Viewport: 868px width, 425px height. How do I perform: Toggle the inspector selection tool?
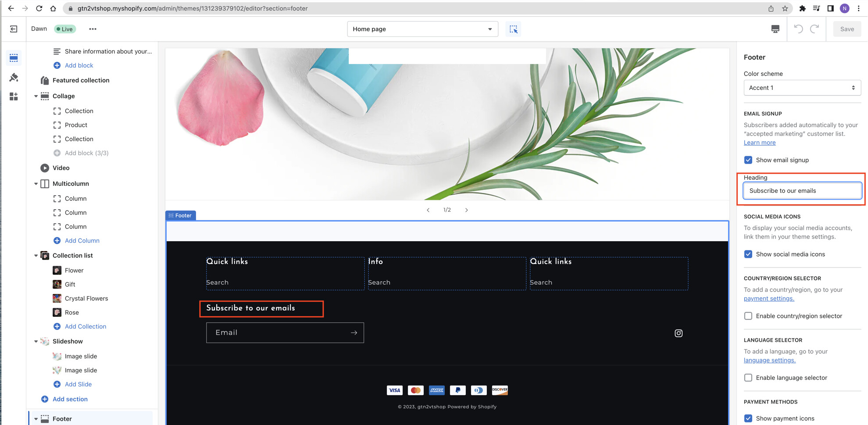pyautogui.click(x=513, y=29)
